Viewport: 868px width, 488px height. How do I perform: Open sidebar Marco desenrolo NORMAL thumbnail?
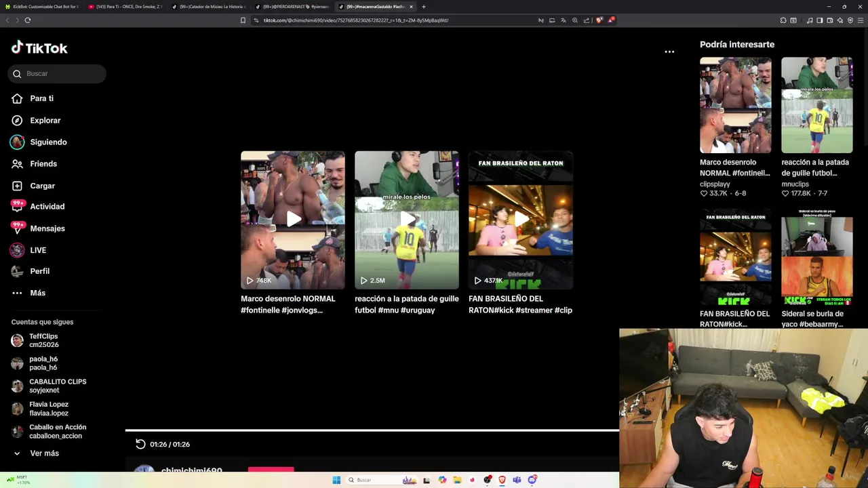click(x=736, y=105)
